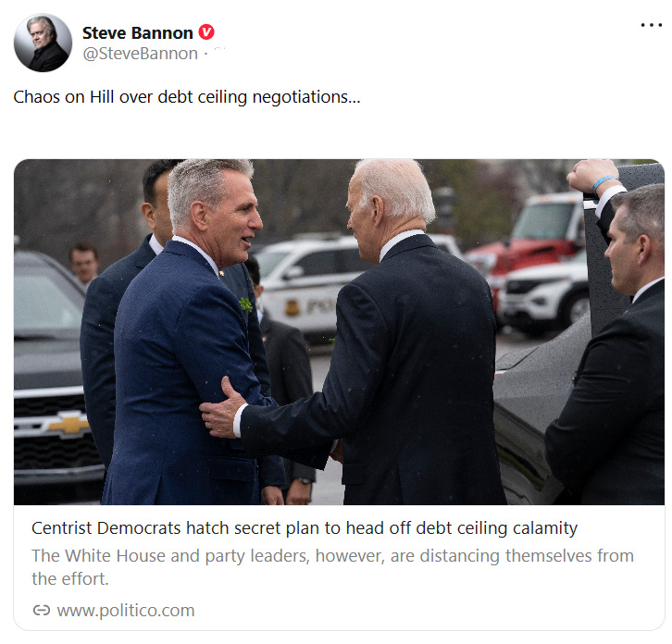Click the background man wearing glasses

(x=84, y=262)
